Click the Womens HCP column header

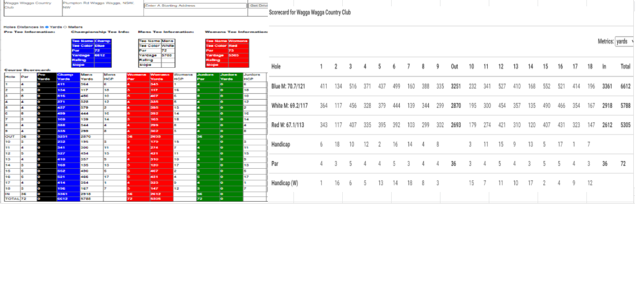click(x=184, y=77)
